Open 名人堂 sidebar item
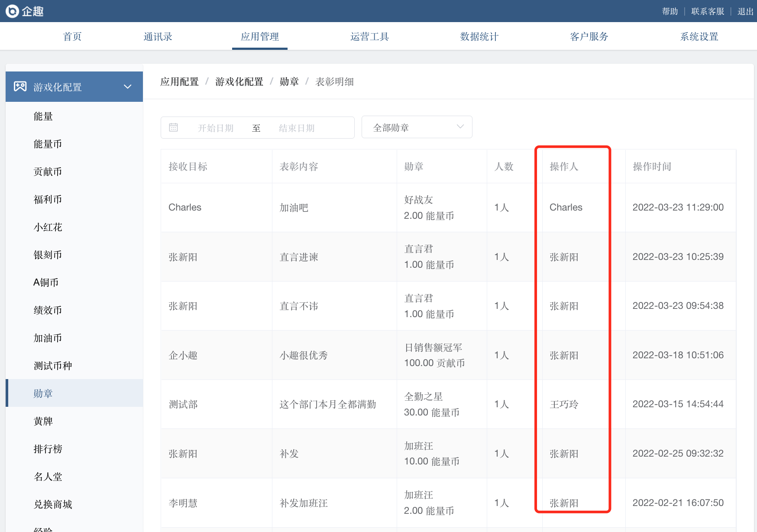 [74, 477]
